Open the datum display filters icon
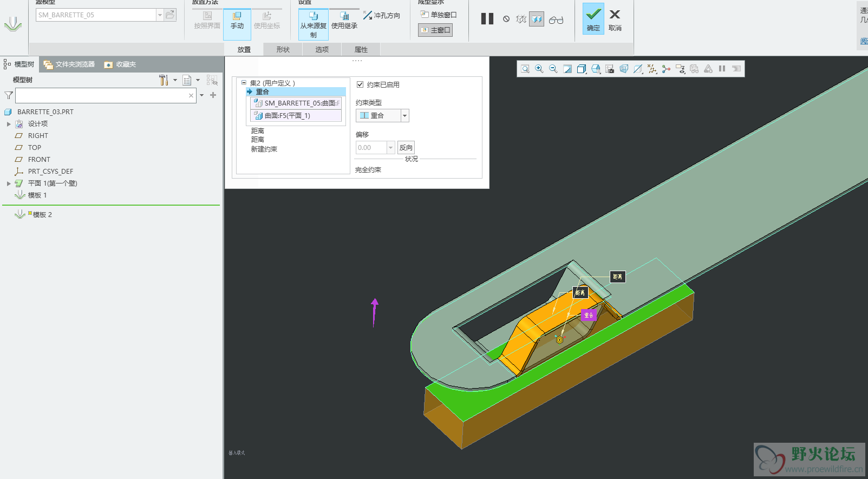Screen dimensions: 868x479 (652, 69)
